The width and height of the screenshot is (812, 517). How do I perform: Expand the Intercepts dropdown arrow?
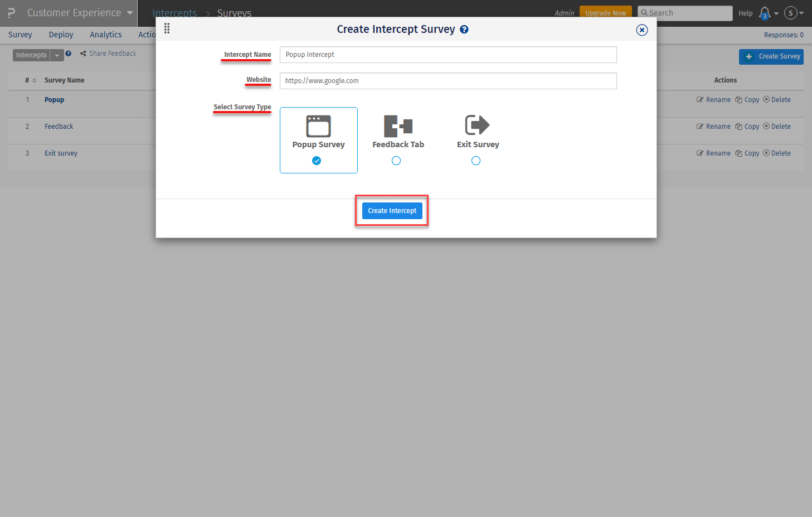56,55
